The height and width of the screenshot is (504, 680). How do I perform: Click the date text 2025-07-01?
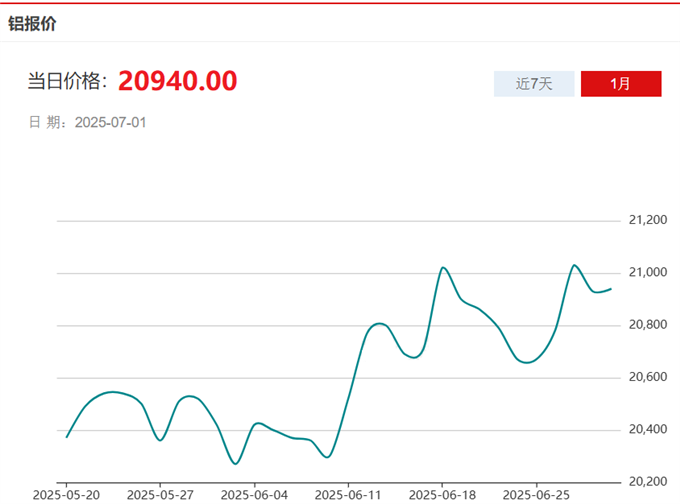coord(111,122)
